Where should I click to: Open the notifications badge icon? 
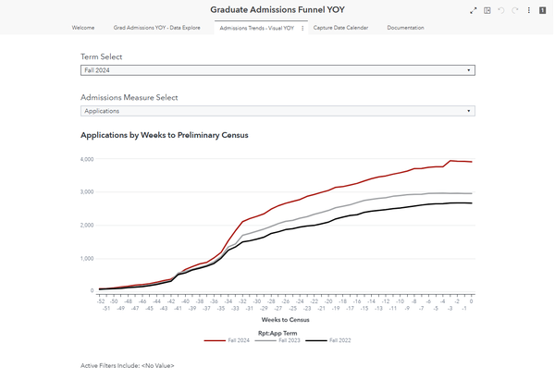pyautogui.click(x=542, y=10)
